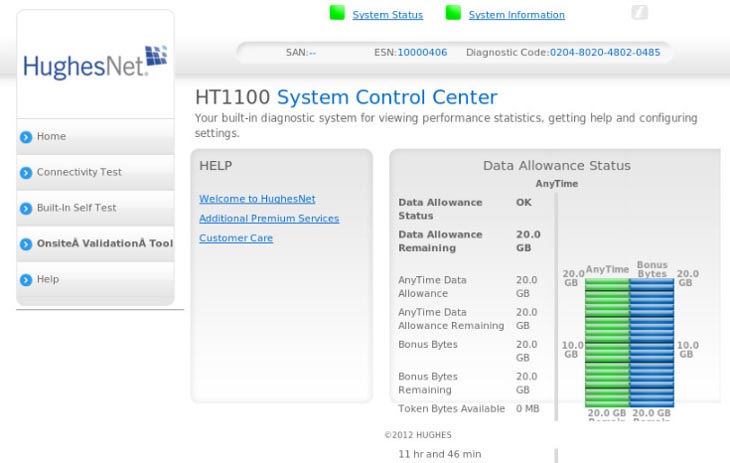Open Welcome to HughesNet help link
This screenshot has height=463, width=730.
257,199
